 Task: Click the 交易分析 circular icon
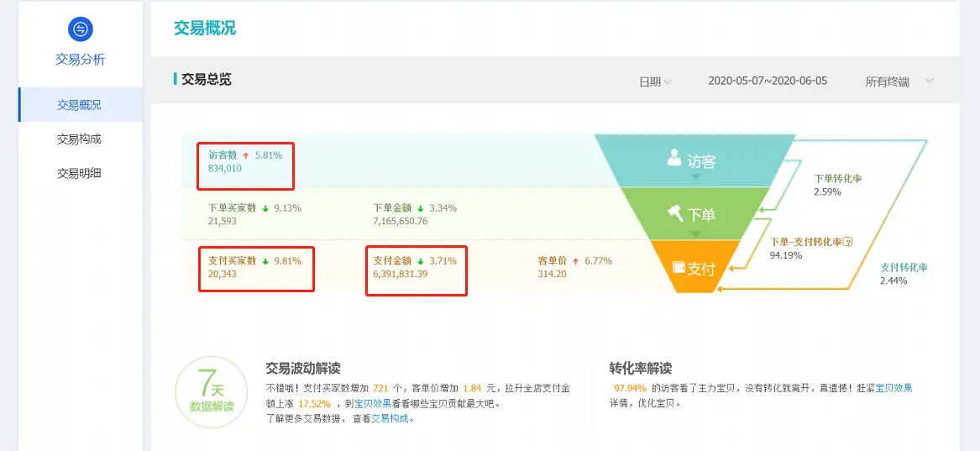click(x=81, y=29)
